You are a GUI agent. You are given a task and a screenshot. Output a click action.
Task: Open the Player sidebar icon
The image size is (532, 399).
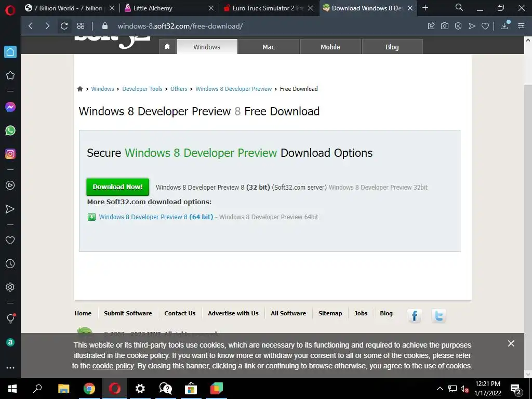(x=10, y=185)
